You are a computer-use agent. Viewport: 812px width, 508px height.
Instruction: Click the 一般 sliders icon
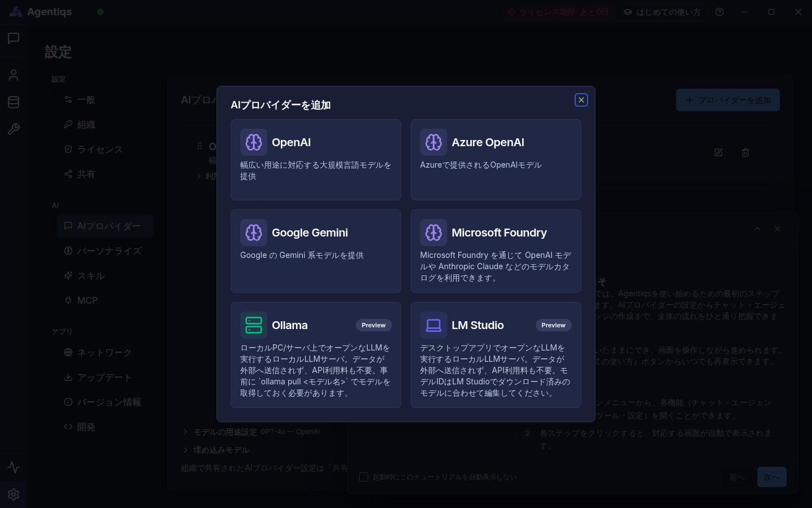[68, 99]
